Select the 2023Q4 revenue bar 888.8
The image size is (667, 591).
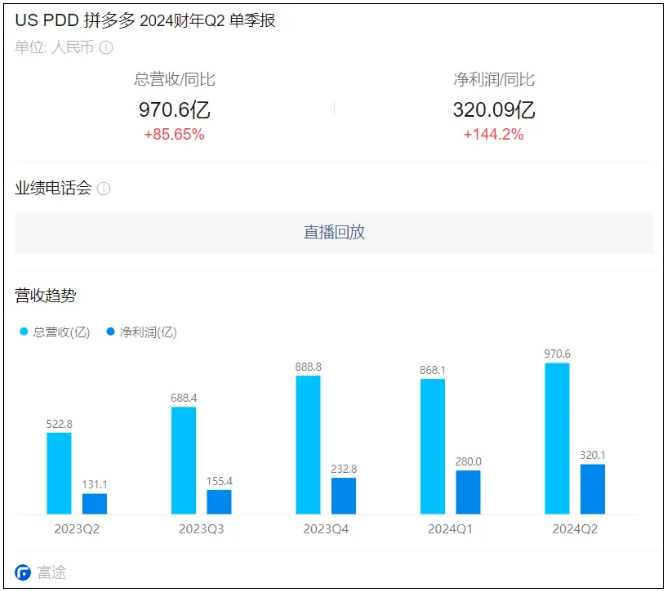[308, 445]
